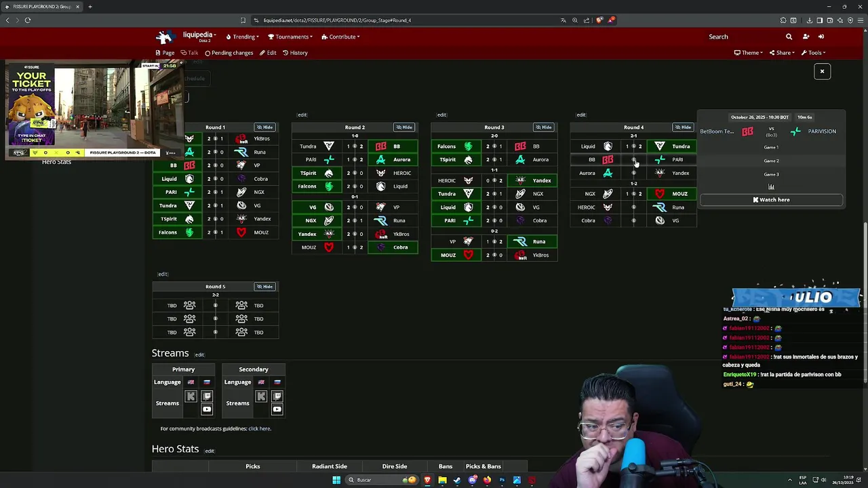This screenshot has height=488, width=868.
Task: Open the Theme dropdown
Action: [x=749, y=53]
